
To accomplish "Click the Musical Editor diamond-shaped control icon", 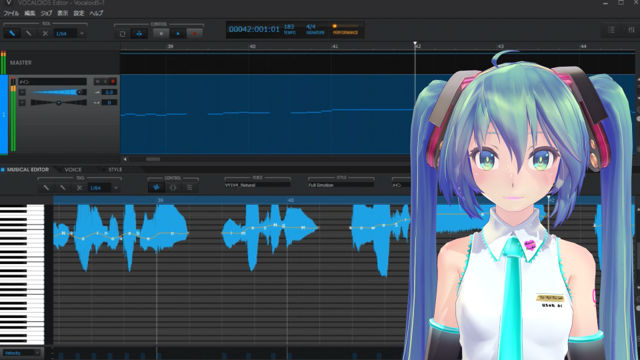I will coord(173,188).
